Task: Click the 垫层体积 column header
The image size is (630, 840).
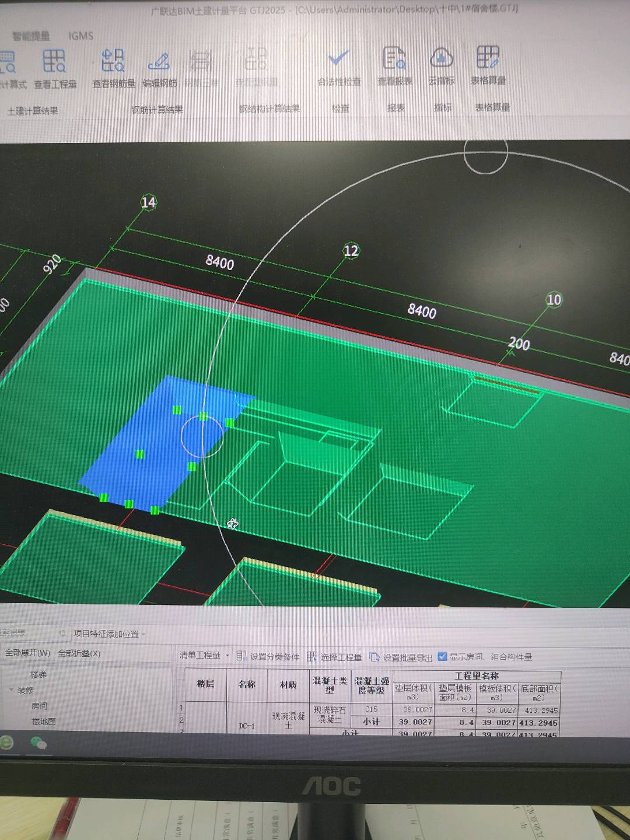Action: (x=414, y=692)
